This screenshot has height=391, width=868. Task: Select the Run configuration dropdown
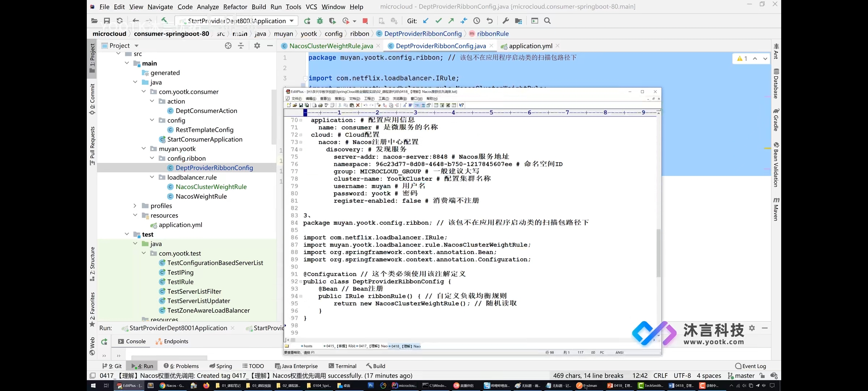point(240,21)
